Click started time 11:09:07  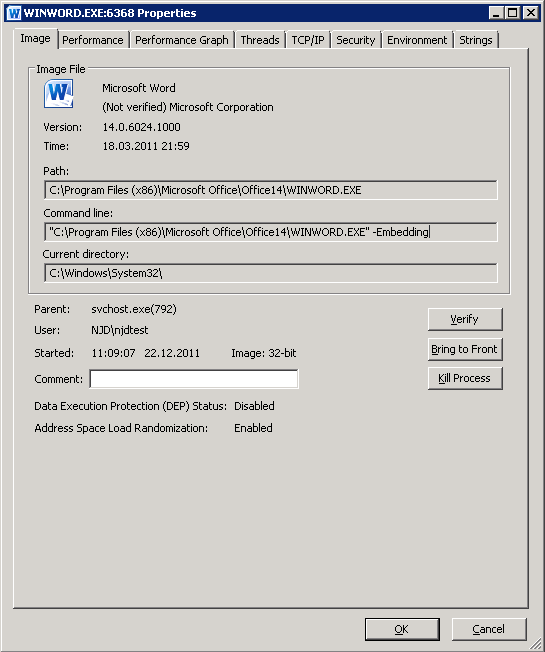(x=113, y=353)
